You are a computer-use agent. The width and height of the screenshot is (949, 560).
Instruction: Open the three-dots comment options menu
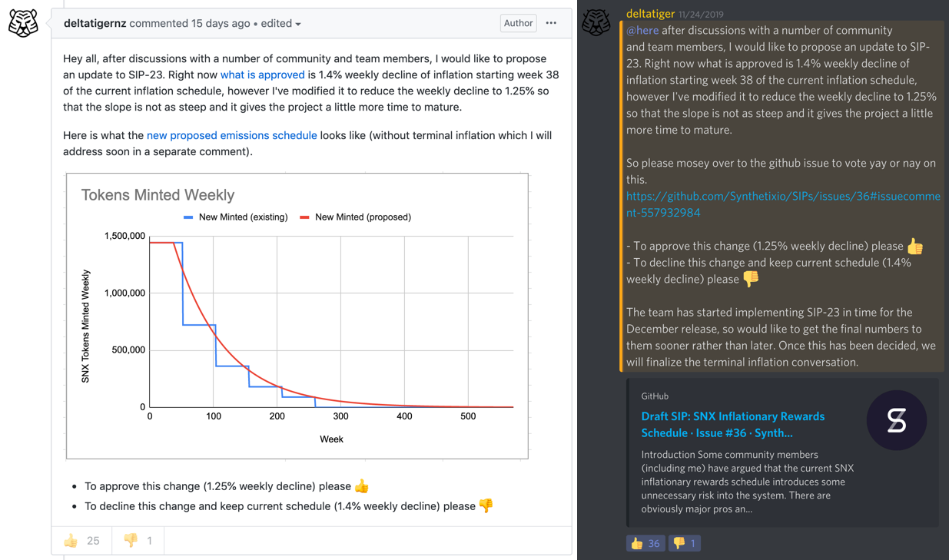[x=551, y=23]
